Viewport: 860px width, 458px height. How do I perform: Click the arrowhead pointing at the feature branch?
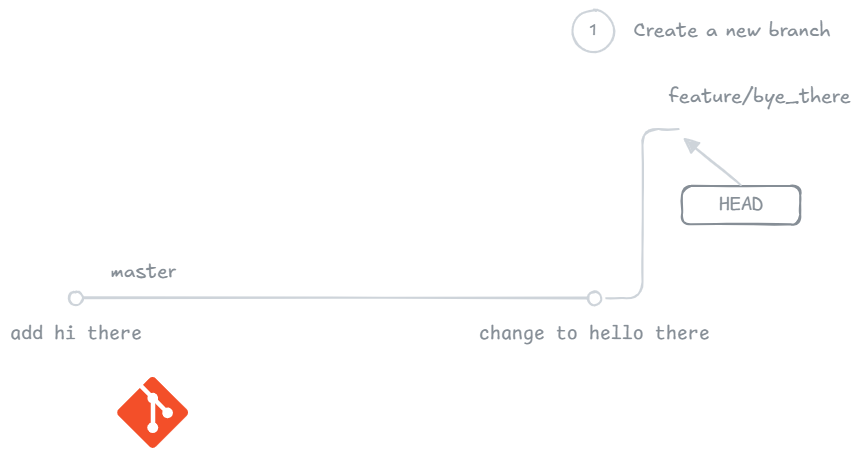click(x=691, y=145)
